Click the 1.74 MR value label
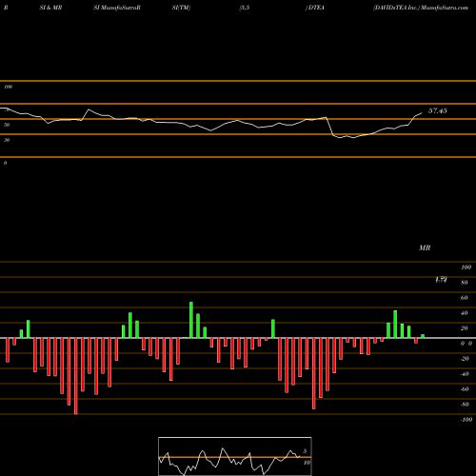The height and width of the screenshot is (476, 476). click(x=441, y=280)
